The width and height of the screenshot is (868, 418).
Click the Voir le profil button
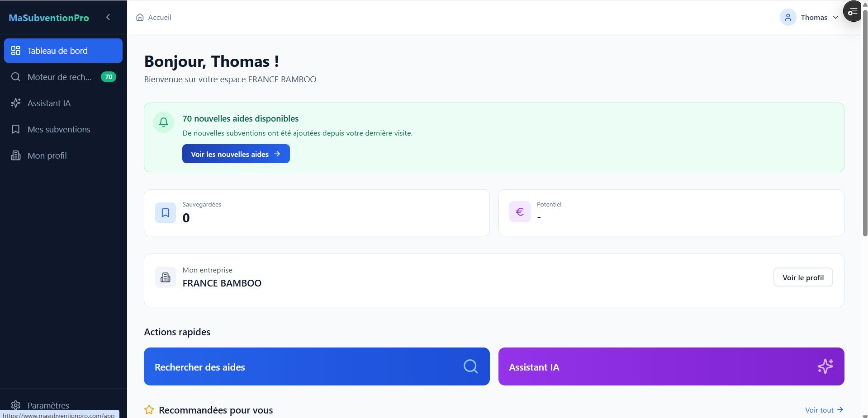803,277
